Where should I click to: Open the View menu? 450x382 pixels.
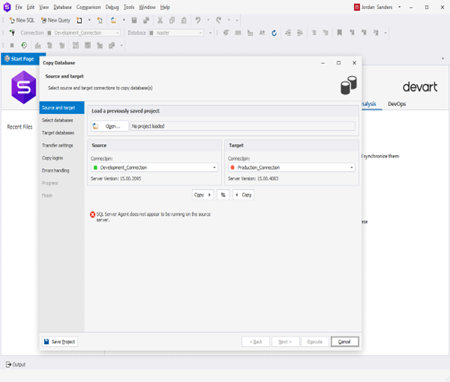(44, 7)
